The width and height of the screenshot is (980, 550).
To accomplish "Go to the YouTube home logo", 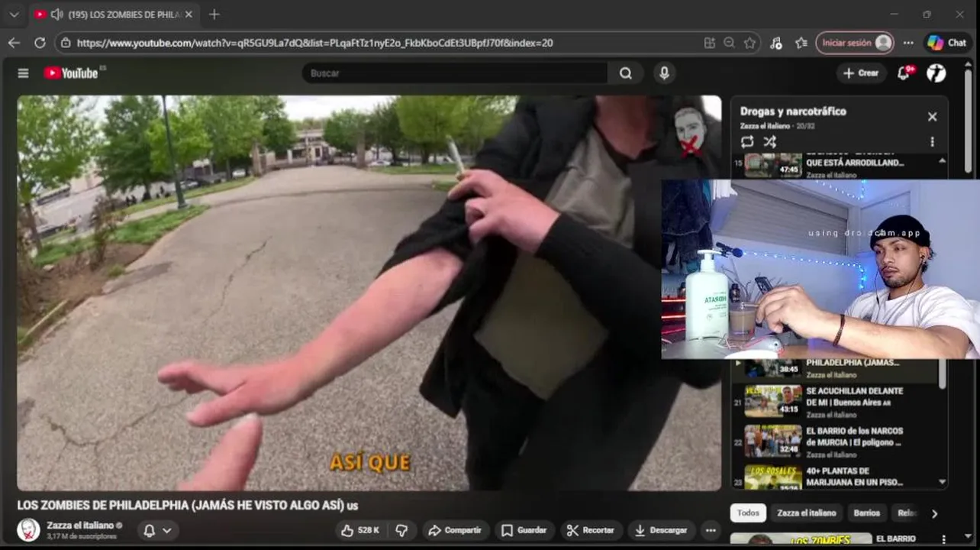I will [x=71, y=73].
